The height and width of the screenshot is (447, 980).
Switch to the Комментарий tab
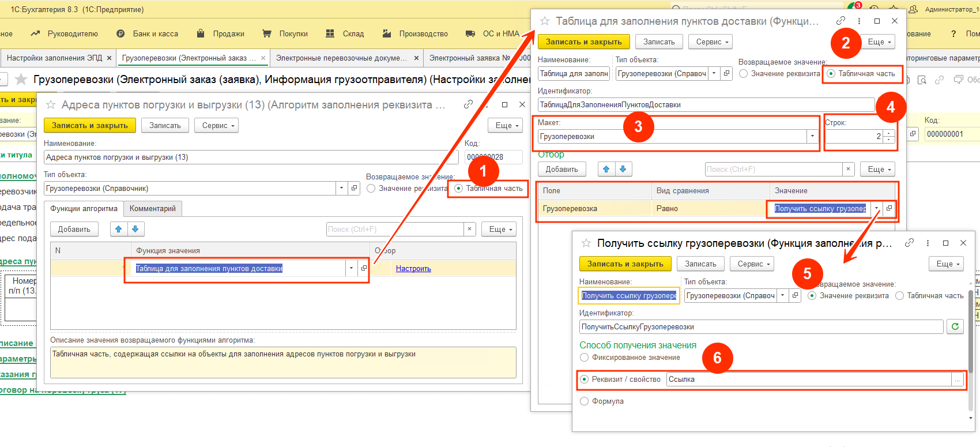click(153, 208)
